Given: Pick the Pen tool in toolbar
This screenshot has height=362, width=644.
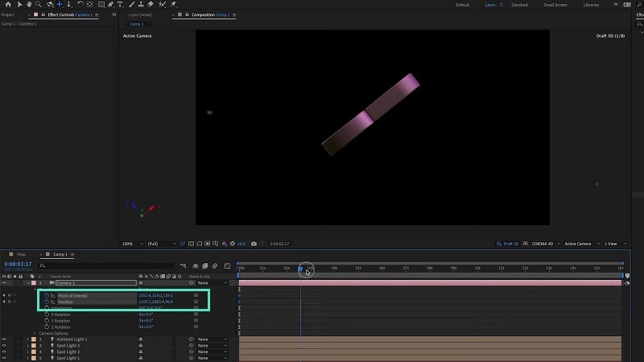Looking at the screenshot, I should [110, 5].
